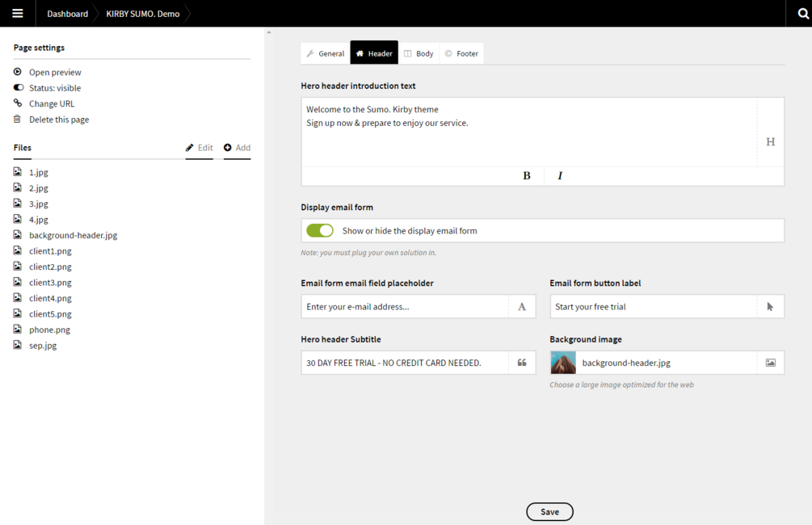This screenshot has width=812, height=525.
Task: Go to Dashboard in the breadcrumb
Action: [67, 14]
